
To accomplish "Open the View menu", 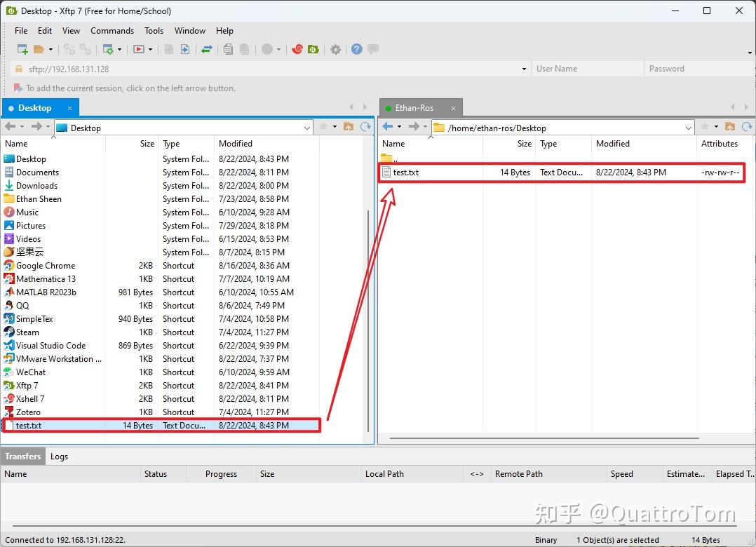I will [71, 30].
